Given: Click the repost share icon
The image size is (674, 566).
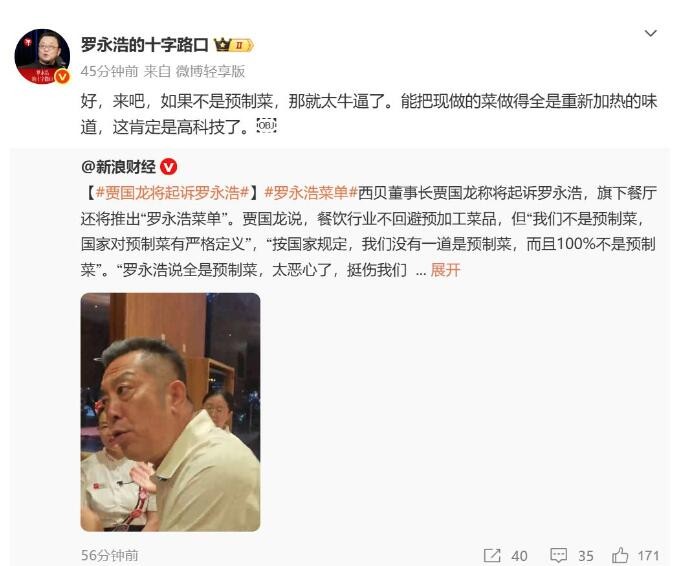Looking at the screenshot, I should [x=492, y=555].
